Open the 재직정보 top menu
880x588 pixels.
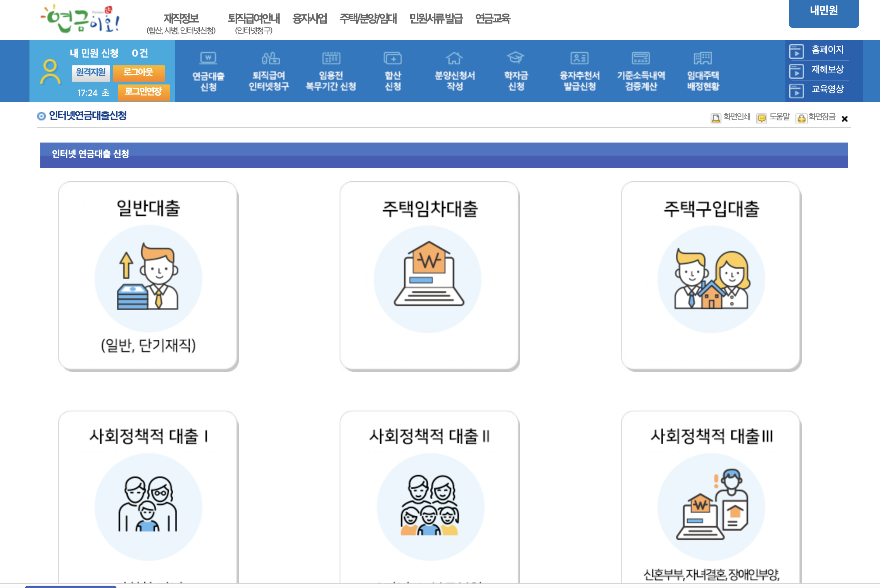pyautogui.click(x=181, y=19)
